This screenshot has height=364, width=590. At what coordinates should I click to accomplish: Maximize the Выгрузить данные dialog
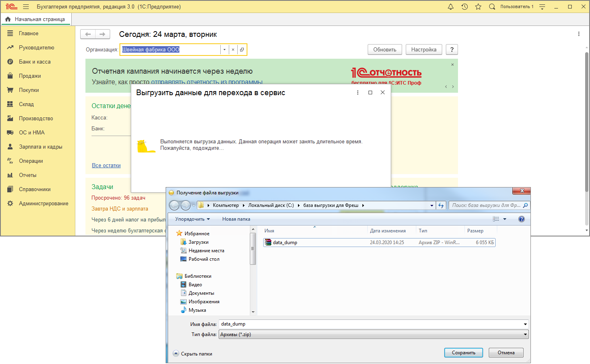tap(370, 92)
